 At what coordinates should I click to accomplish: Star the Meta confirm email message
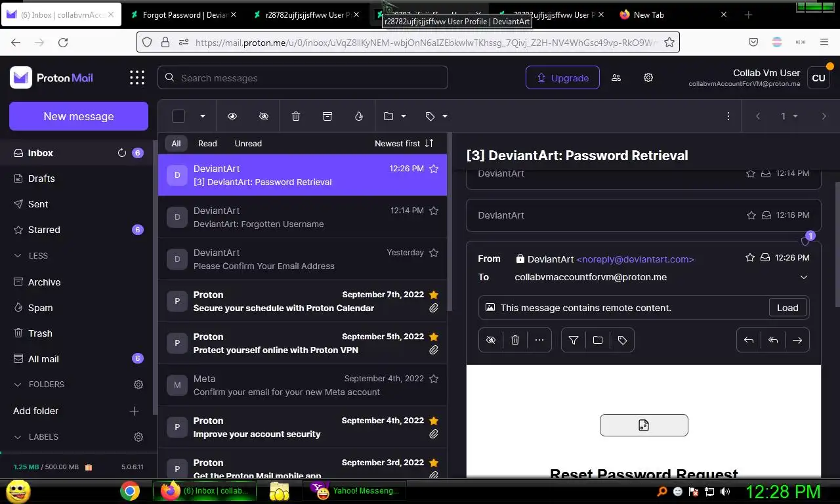click(x=434, y=379)
